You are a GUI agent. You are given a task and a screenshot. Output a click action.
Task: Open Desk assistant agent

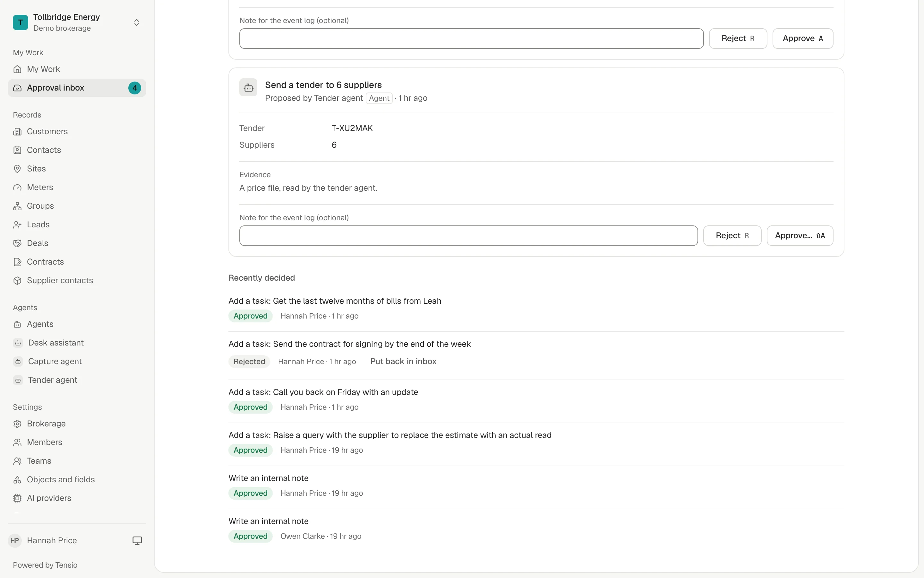(77, 343)
